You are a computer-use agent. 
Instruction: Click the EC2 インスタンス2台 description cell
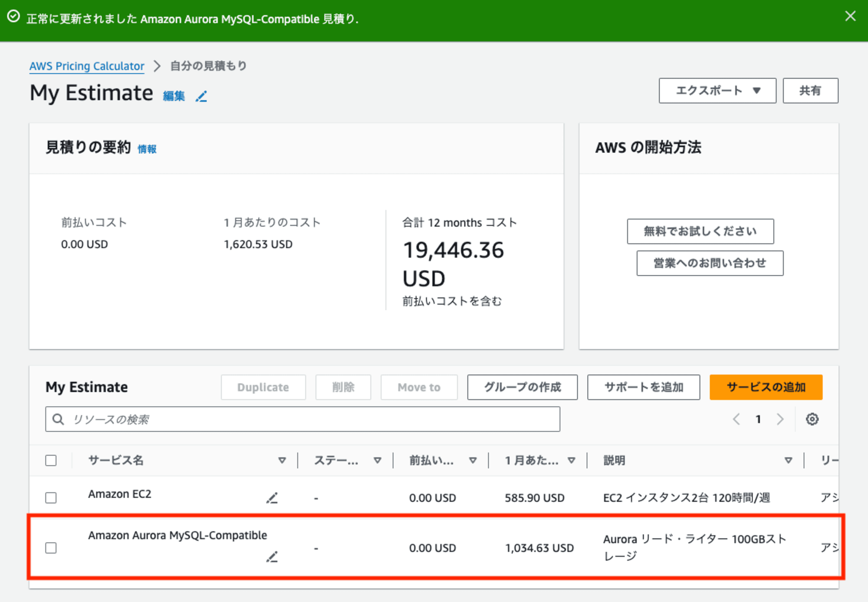pos(687,498)
